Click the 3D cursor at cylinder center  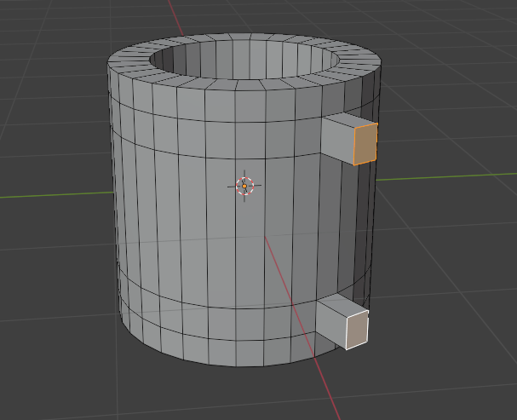pyautogui.click(x=244, y=186)
